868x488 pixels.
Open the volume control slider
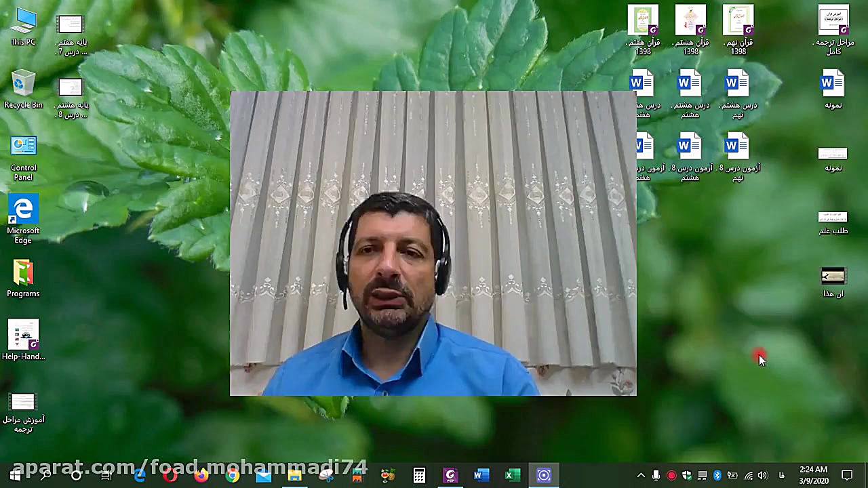pos(762,475)
